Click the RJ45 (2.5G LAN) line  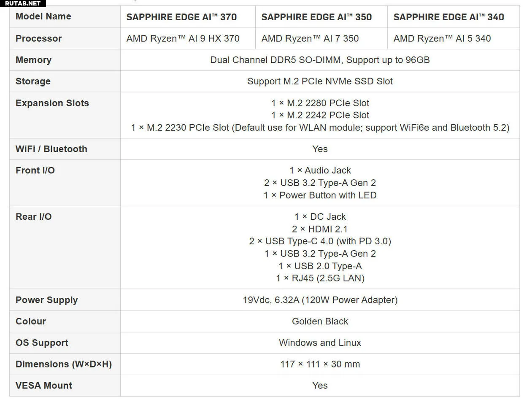click(320, 278)
